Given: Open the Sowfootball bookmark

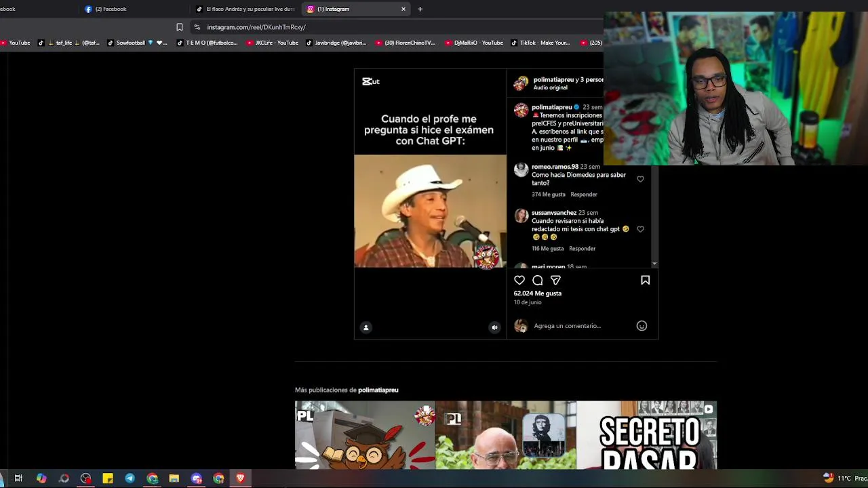Looking at the screenshot, I should (137, 43).
